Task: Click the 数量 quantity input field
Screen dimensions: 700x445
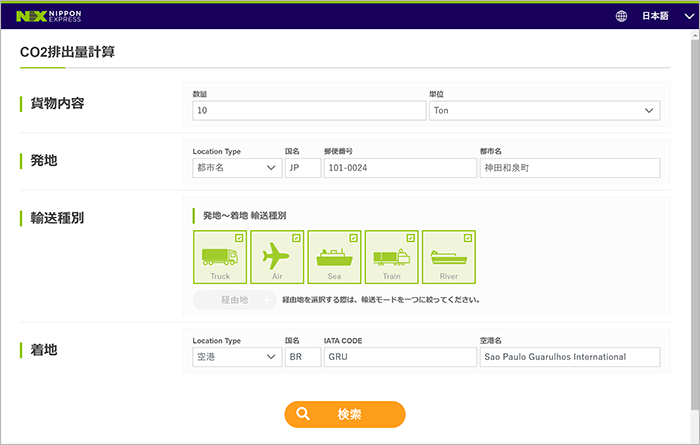Action: pos(309,110)
